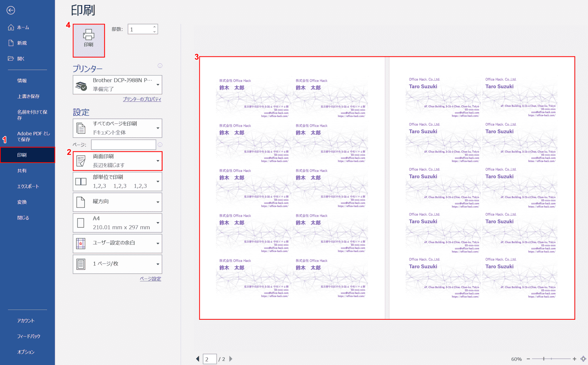
Task: Click the English Taro Suzuki preview page
Action: tap(482, 188)
